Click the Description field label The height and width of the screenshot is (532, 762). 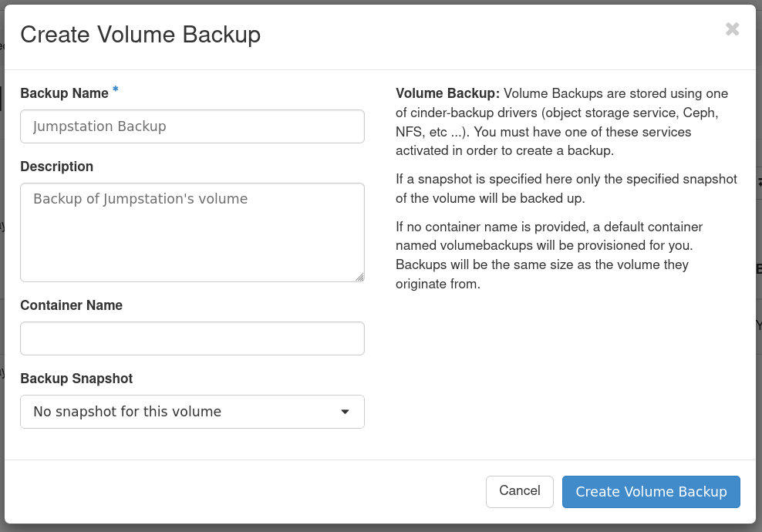(56, 167)
